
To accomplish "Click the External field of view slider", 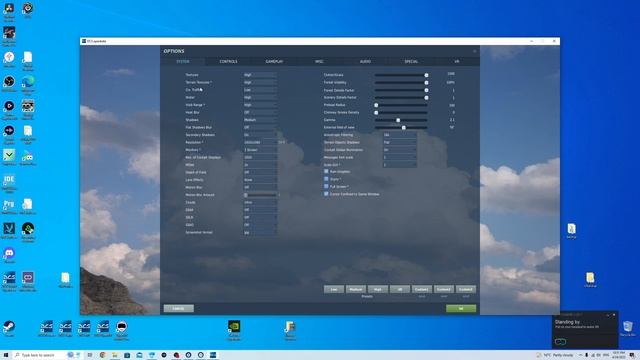I will (x=401, y=127).
